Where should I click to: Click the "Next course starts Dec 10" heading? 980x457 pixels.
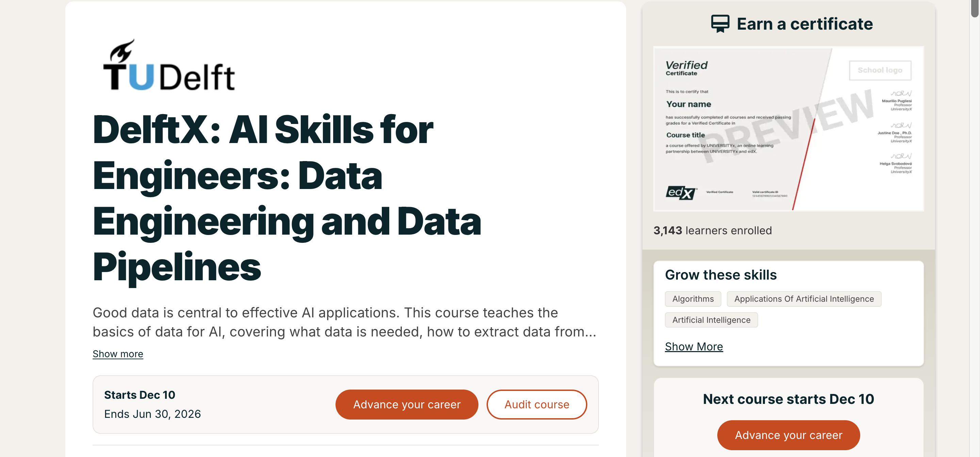point(788,399)
